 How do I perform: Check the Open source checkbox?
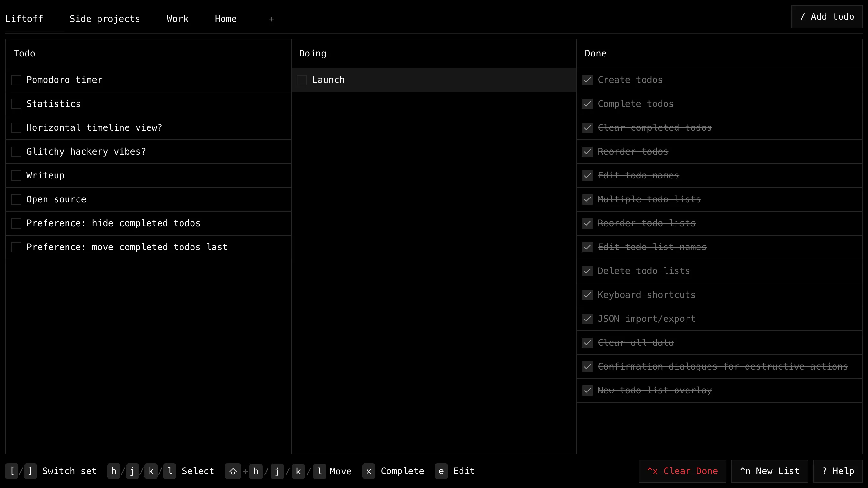click(x=16, y=200)
